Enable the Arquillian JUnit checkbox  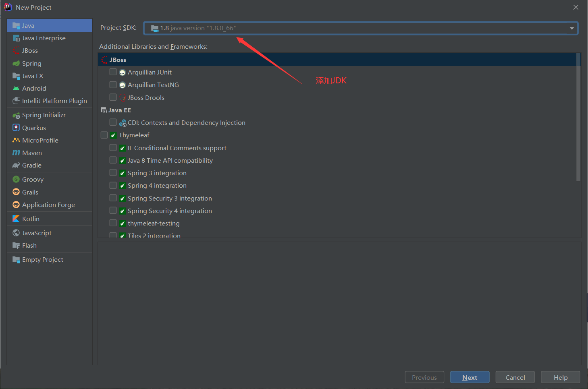[113, 72]
